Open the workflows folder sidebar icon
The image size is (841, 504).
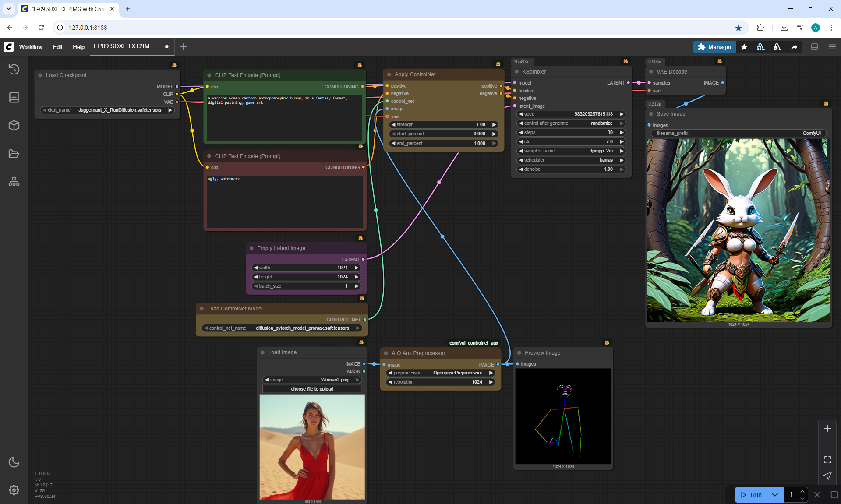(14, 154)
